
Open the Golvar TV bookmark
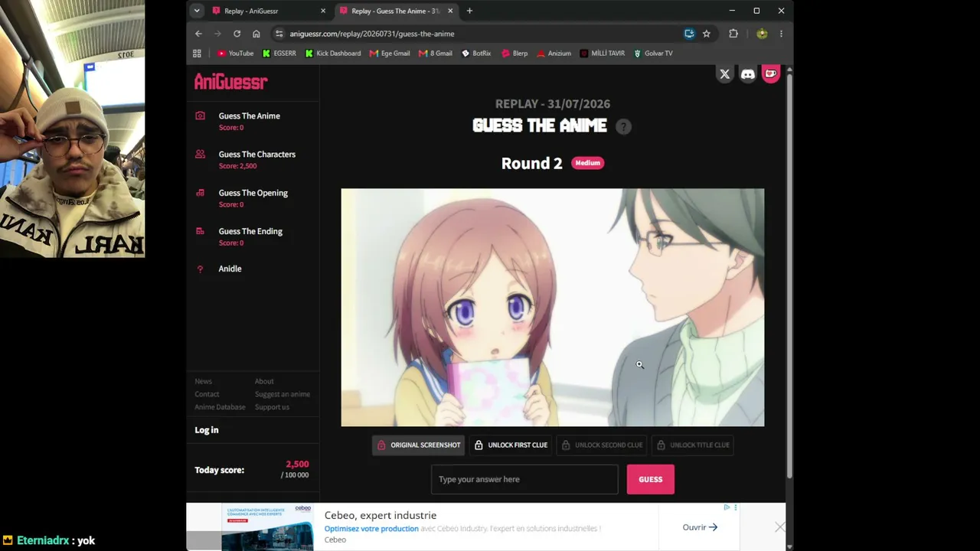pyautogui.click(x=653, y=54)
